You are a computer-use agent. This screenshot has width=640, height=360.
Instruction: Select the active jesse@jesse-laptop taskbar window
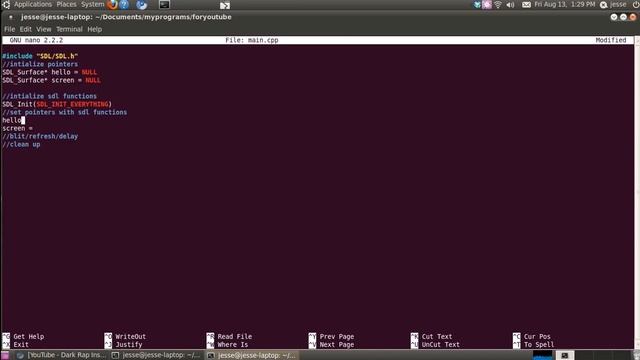click(252, 356)
